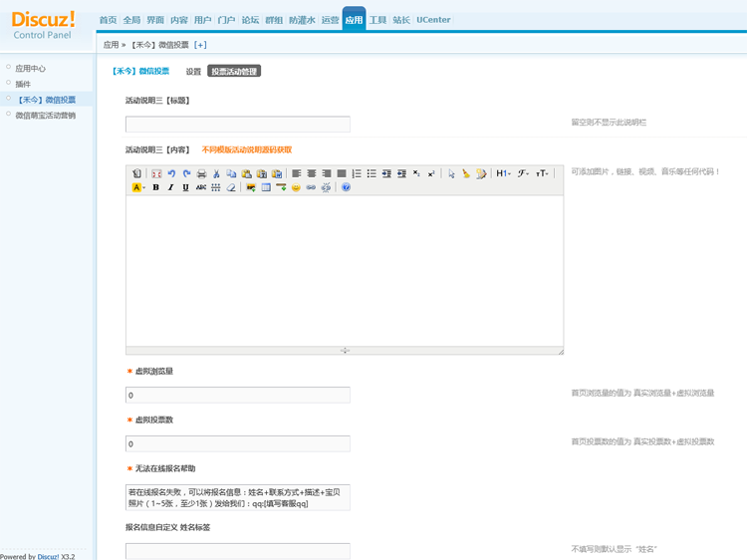Insert an emoticon with the smiley icon
The height and width of the screenshot is (560, 747).
(x=296, y=187)
